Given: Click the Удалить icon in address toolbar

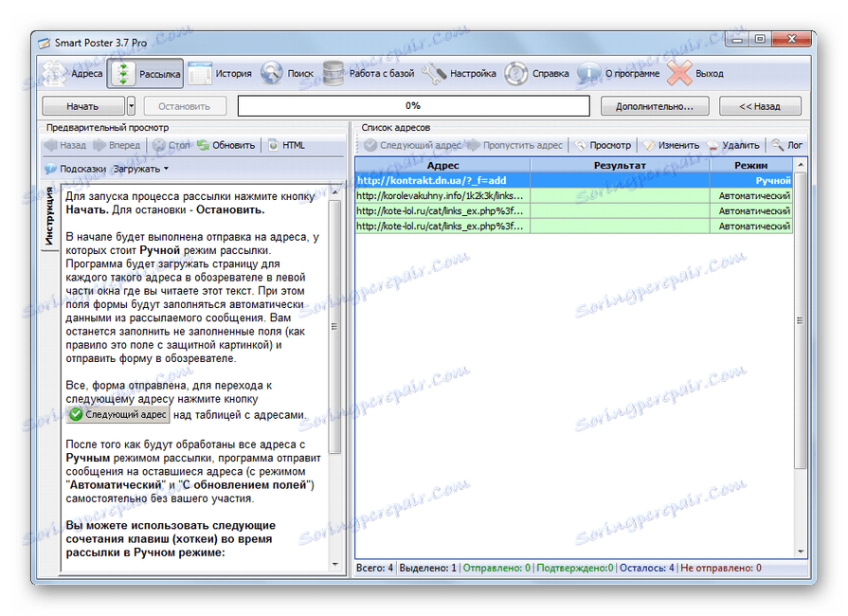Looking at the screenshot, I should pos(713,145).
